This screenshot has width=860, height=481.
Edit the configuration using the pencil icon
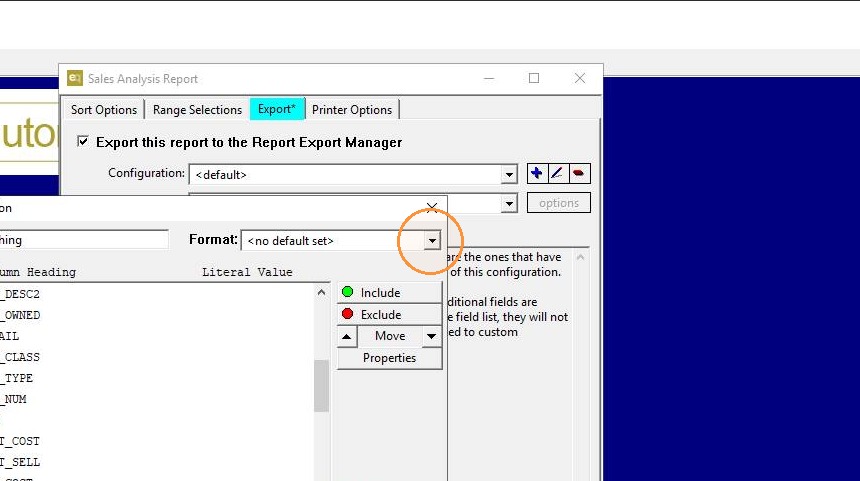557,173
